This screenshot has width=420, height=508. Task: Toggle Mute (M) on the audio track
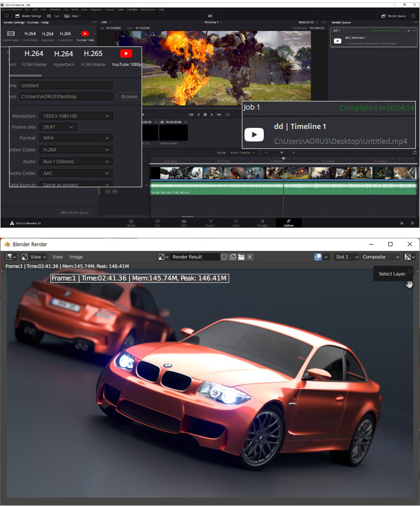click(x=115, y=192)
